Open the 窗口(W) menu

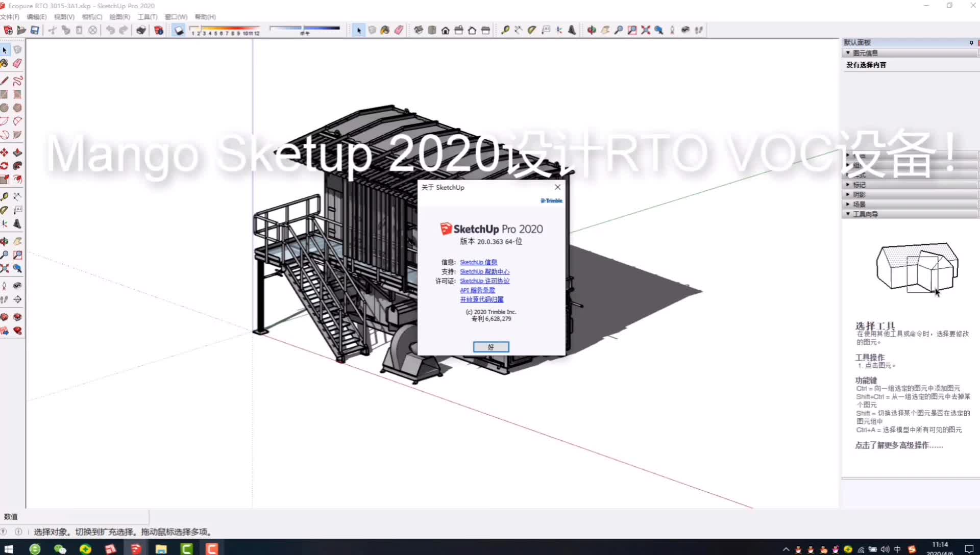[x=175, y=17]
